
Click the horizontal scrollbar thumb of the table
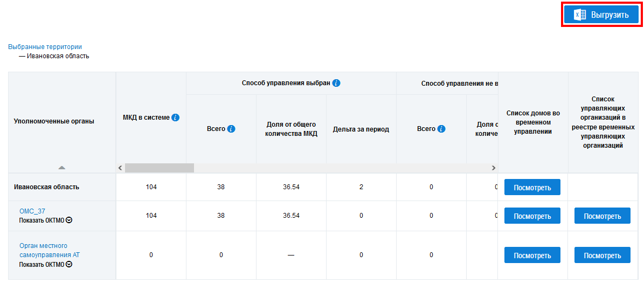159,168
